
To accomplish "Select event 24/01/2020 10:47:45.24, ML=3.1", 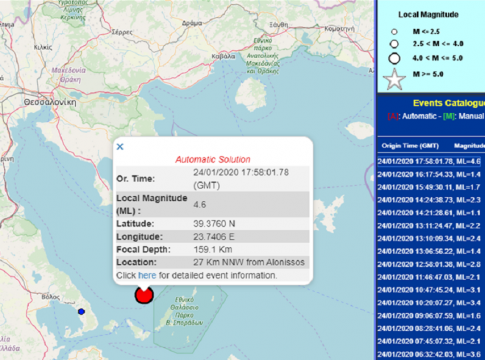I will (x=429, y=290).
